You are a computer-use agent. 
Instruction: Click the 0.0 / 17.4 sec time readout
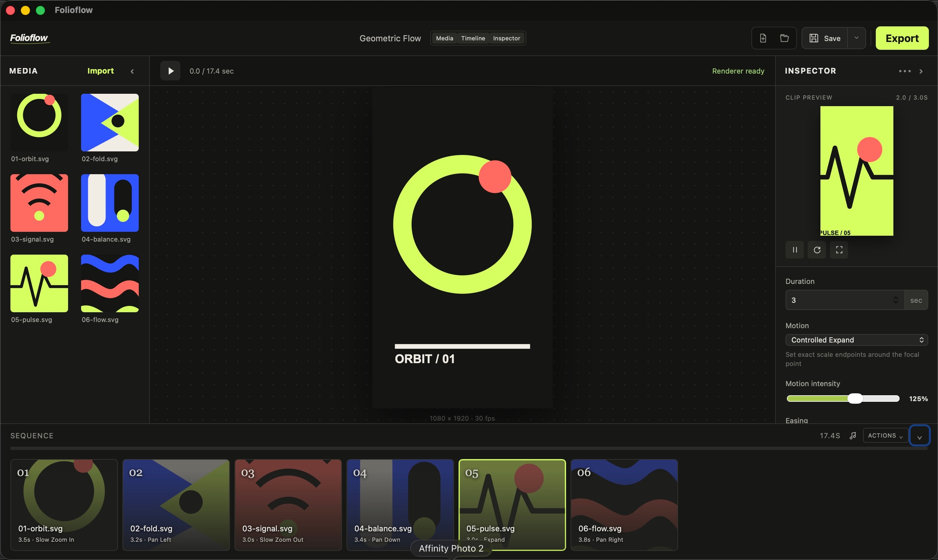point(211,71)
